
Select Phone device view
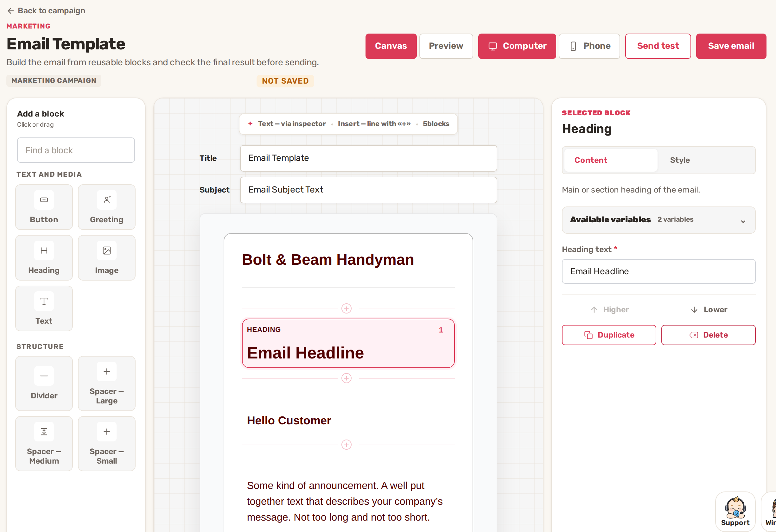pos(589,46)
